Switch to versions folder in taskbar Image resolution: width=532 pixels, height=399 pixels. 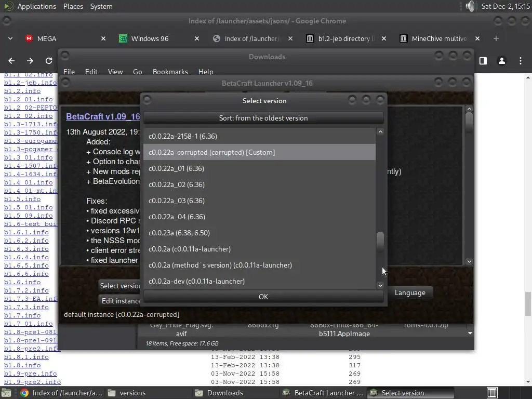148,393
